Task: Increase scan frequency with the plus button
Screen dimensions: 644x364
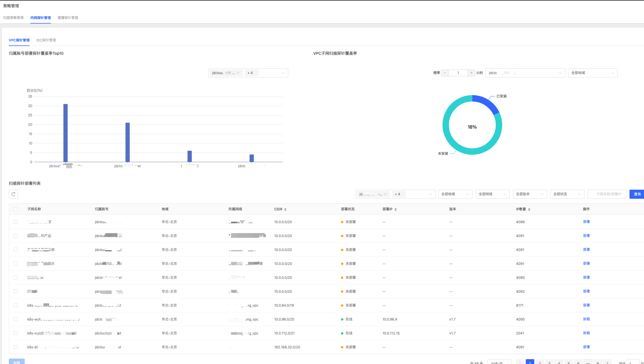Action: (471, 73)
